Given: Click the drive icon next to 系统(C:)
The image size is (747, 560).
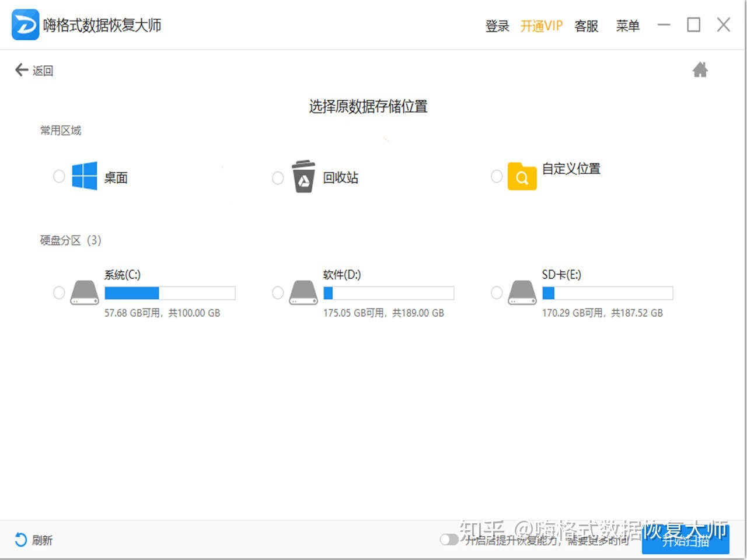Looking at the screenshot, I should click(x=83, y=292).
